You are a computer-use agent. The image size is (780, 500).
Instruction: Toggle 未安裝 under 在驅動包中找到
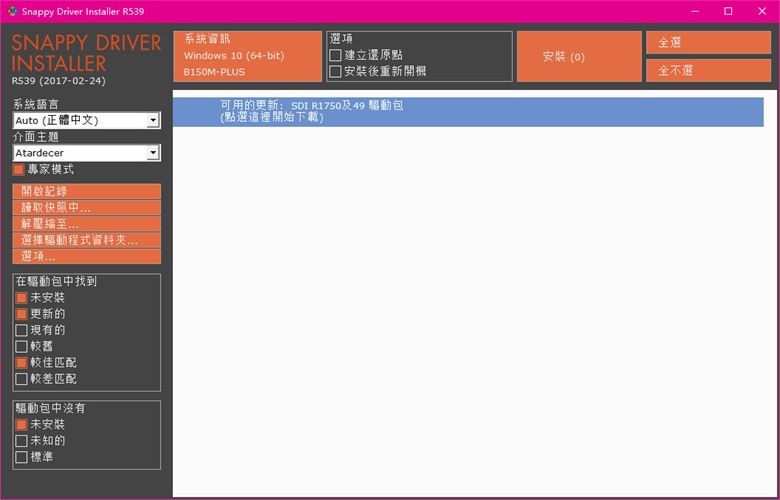pyautogui.click(x=21, y=298)
